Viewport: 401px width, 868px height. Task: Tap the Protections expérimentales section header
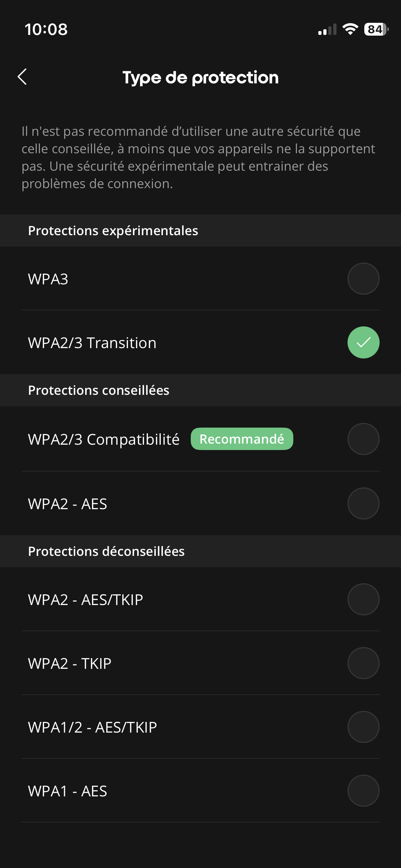[113, 231]
